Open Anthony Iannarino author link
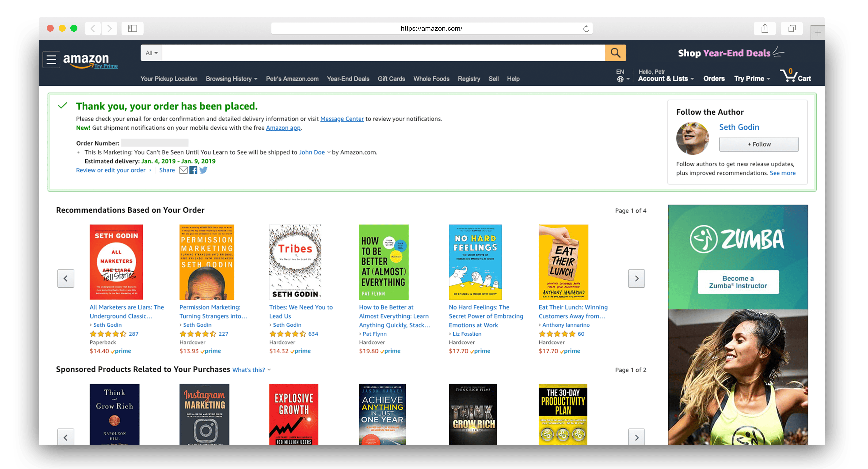 click(x=566, y=325)
